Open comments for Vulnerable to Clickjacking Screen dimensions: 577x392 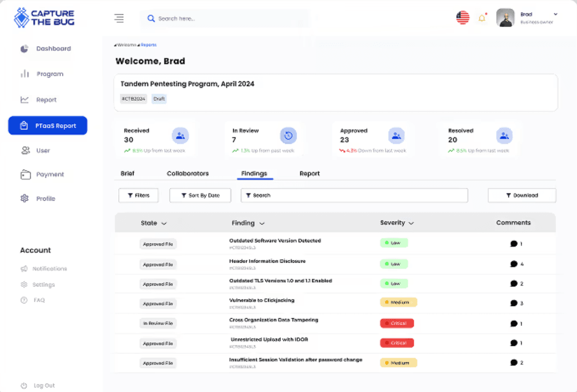(x=514, y=303)
